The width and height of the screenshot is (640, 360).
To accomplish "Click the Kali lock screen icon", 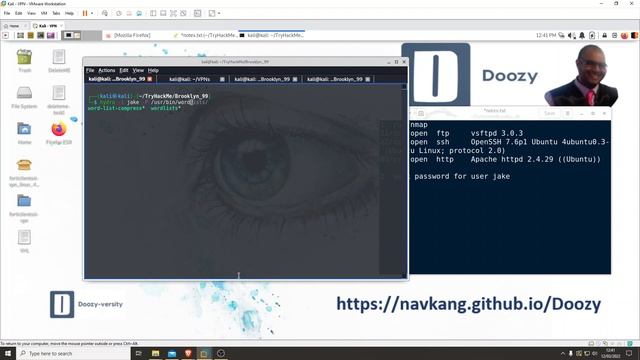I will click(604, 36).
